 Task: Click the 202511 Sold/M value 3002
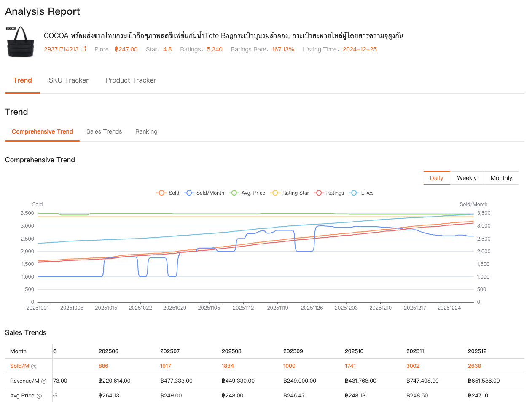(413, 366)
